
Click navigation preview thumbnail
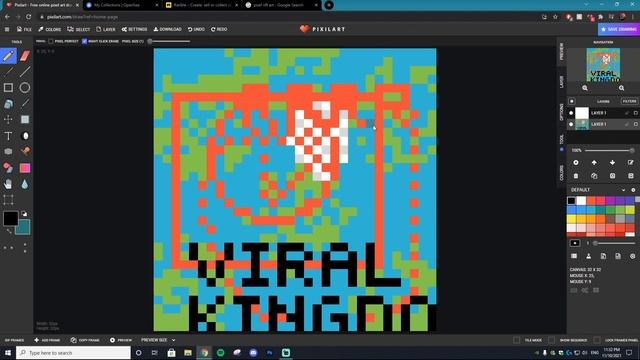pyautogui.click(x=603, y=64)
